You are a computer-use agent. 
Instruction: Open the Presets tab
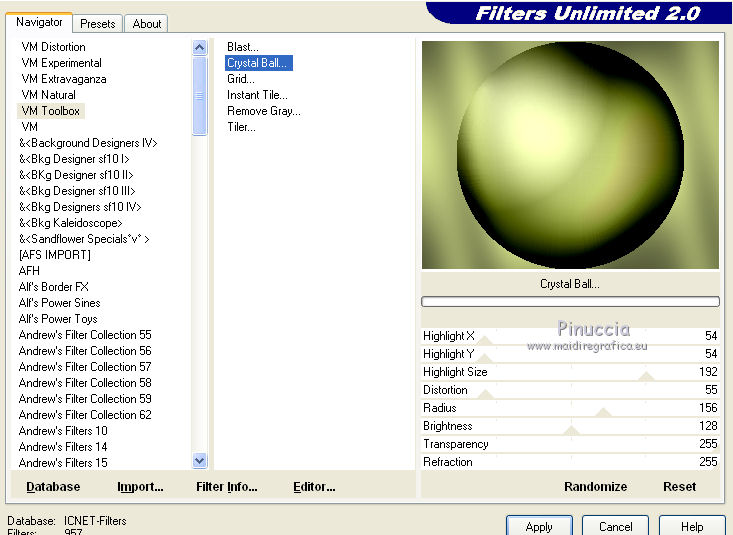(98, 24)
